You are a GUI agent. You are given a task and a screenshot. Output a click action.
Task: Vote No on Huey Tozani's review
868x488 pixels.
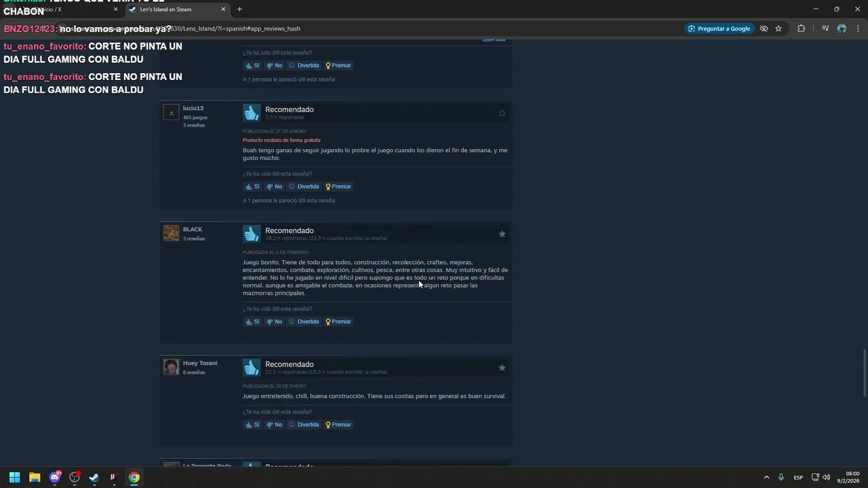[x=274, y=424]
